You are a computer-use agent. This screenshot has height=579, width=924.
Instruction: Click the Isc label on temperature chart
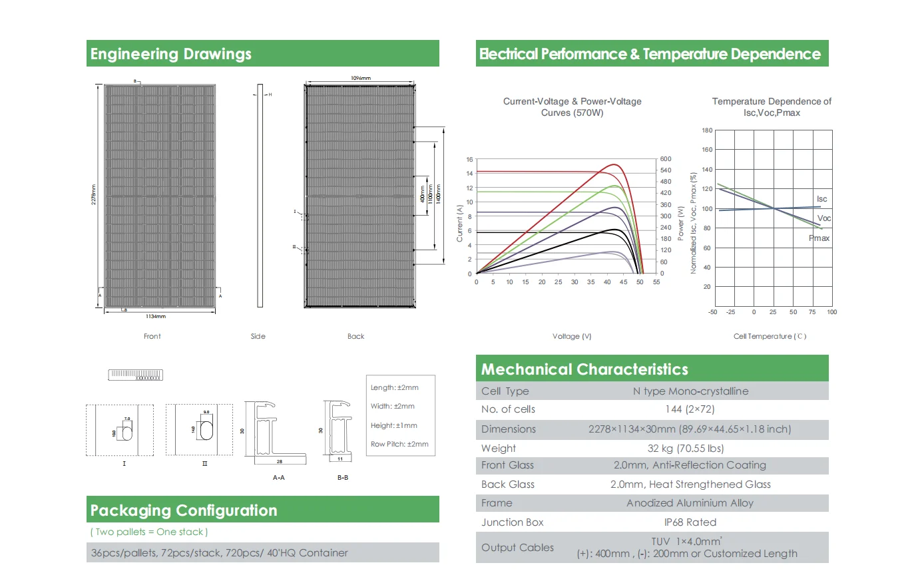822,199
